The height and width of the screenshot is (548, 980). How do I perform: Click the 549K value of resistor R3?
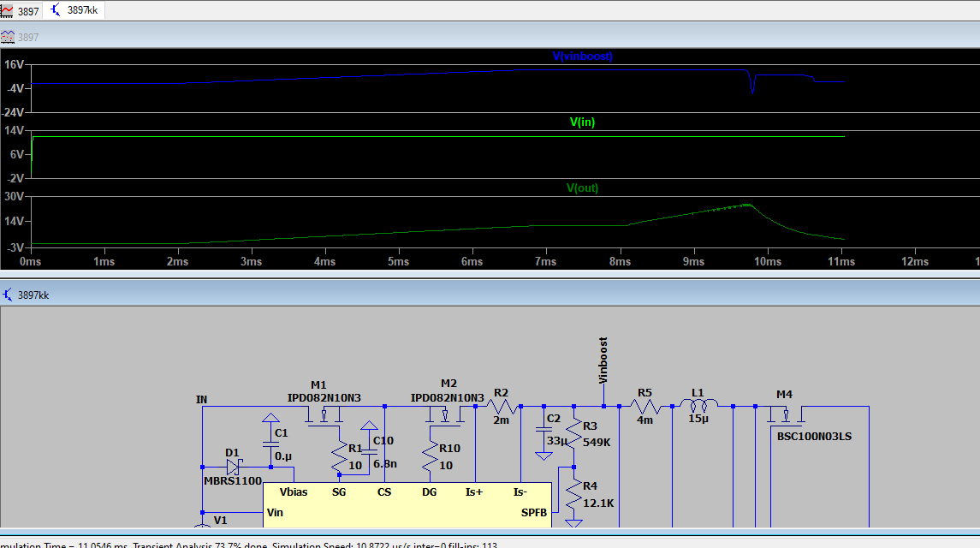coord(597,442)
